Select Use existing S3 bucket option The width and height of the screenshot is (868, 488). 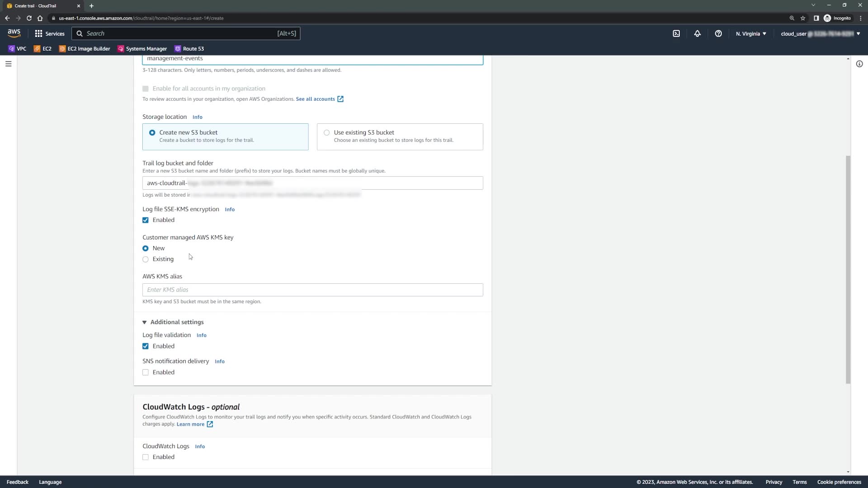tap(326, 132)
